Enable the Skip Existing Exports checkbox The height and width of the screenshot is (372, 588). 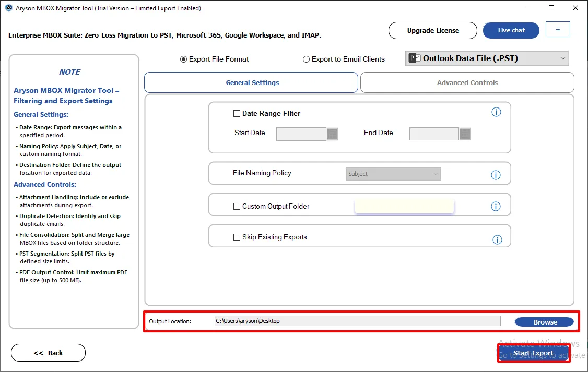pyautogui.click(x=237, y=237)
